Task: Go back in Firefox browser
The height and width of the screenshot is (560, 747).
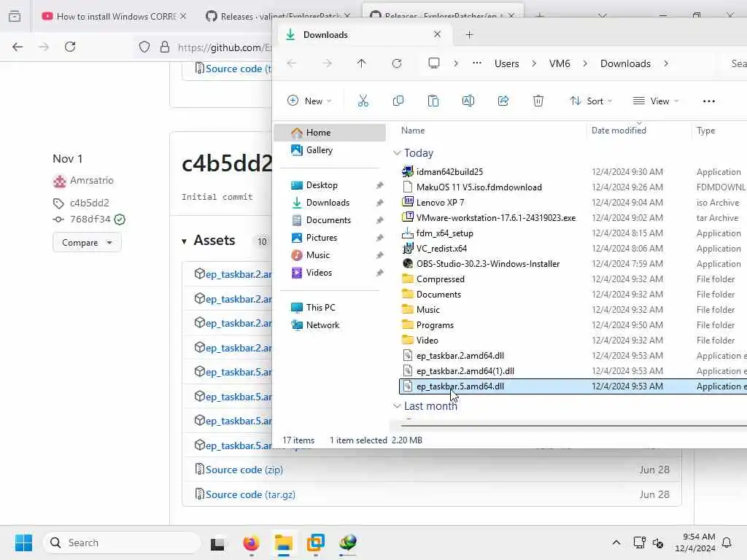Action: [18, 47]
